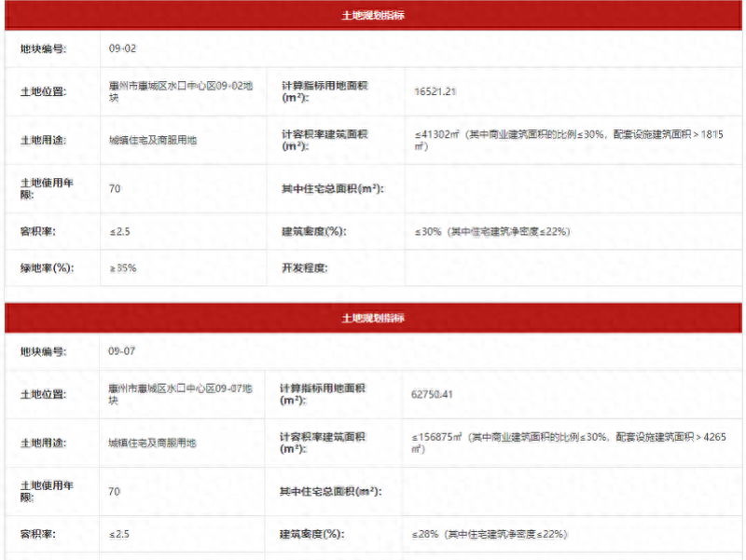Select usage years value 70 in 09-07 table
This screenshot has height=560, width=746.
(114, 492)
